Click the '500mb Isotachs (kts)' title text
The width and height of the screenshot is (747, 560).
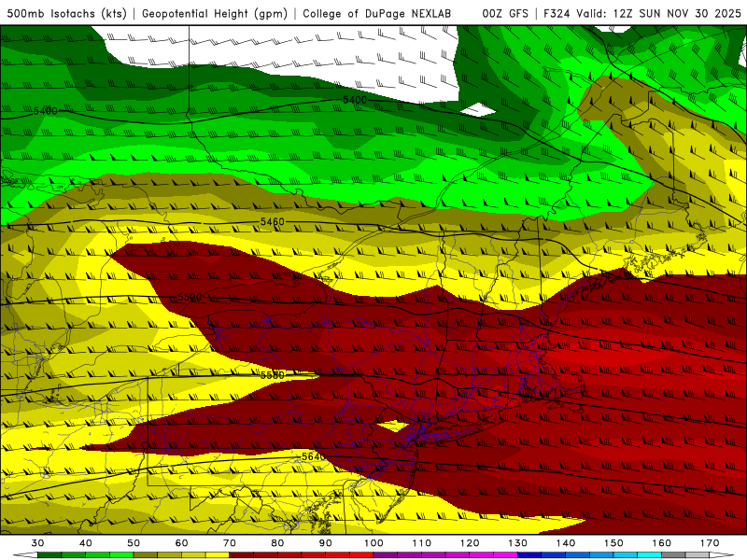[66, 13]
